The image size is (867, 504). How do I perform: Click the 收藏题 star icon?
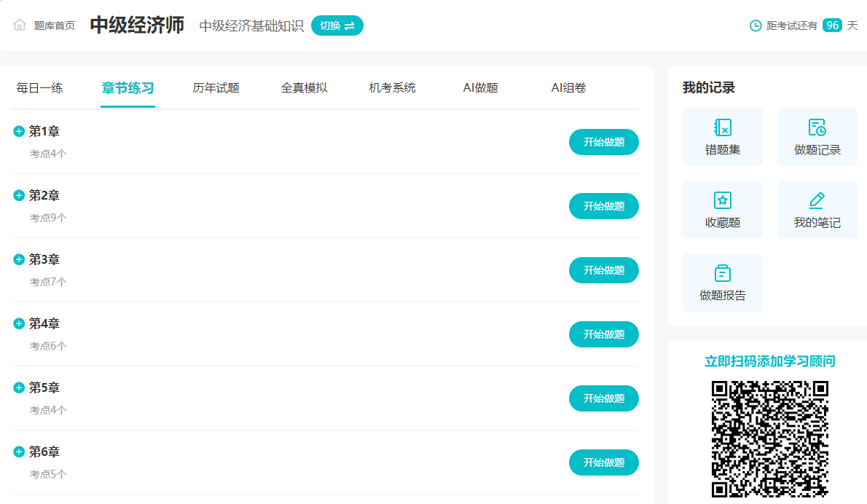coord(722,200)
